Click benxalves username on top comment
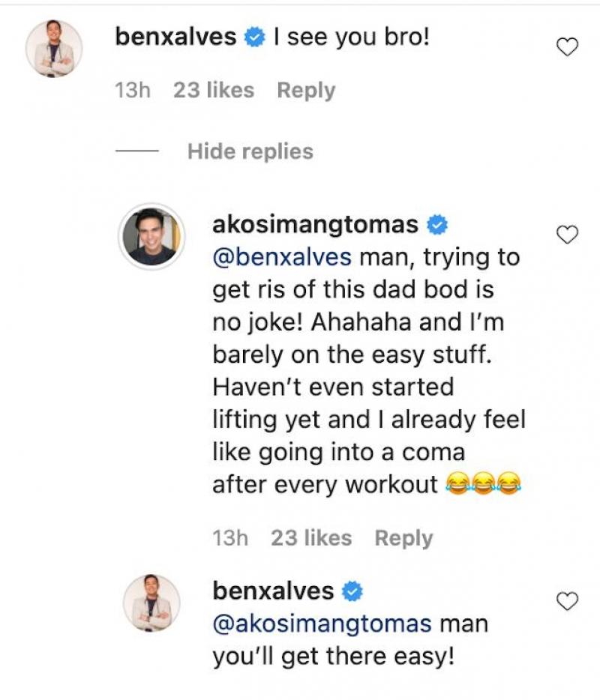This screenshot has width=600, height=700. click(176, 37)
